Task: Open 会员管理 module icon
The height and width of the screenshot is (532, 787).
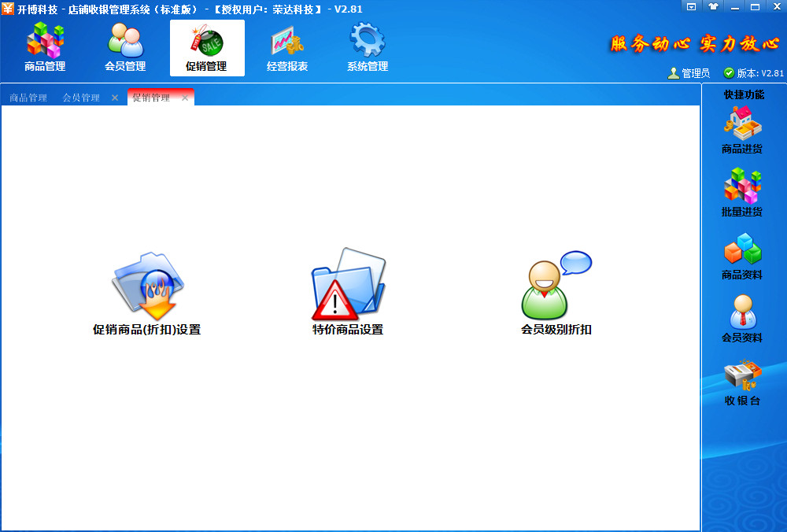Action: click(125, 48)
